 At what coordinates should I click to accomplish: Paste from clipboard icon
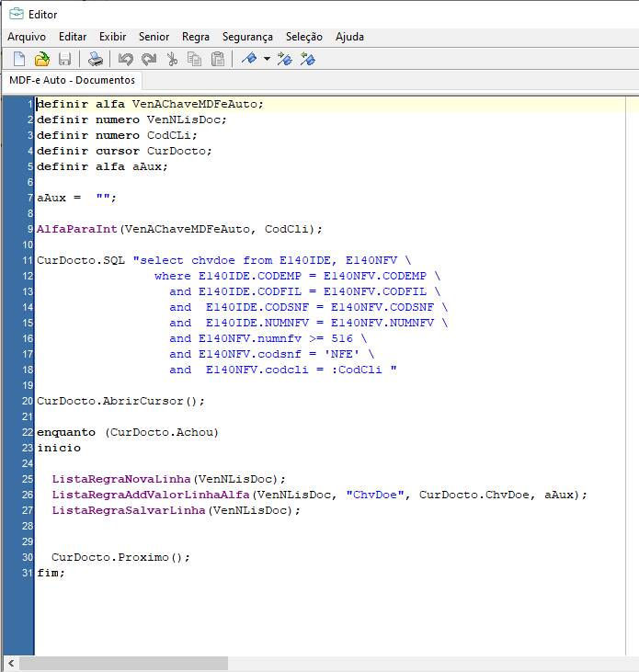218,60
